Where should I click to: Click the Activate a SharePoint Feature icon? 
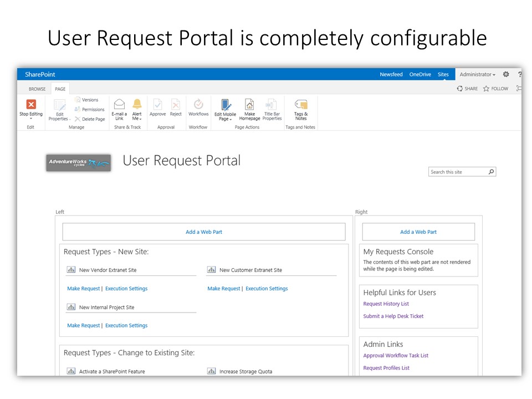click(71, 371)
